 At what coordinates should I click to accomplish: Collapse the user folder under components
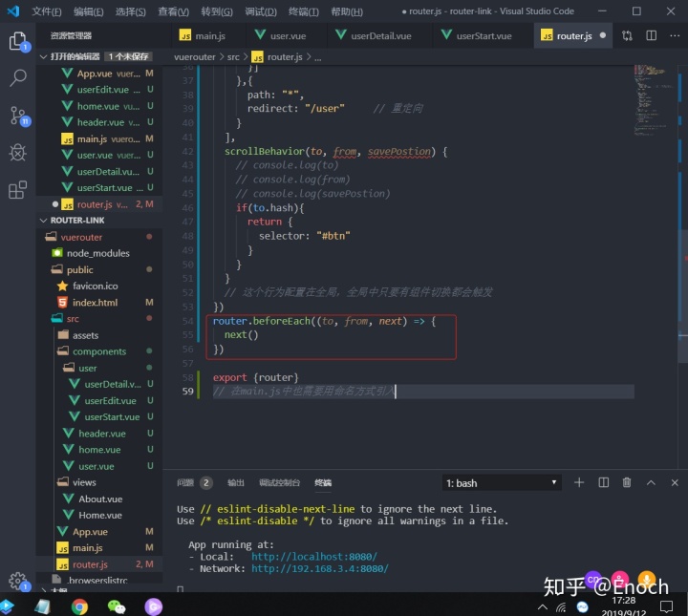coord(87,368)
